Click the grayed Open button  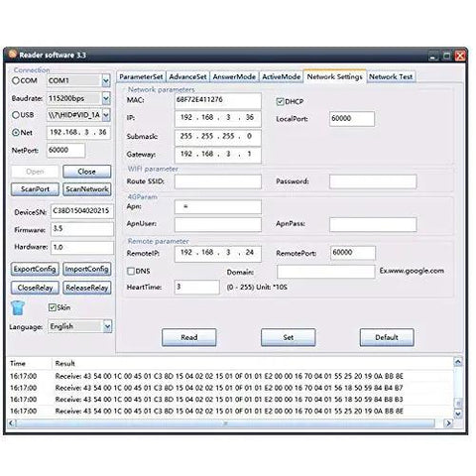(35, 172)
